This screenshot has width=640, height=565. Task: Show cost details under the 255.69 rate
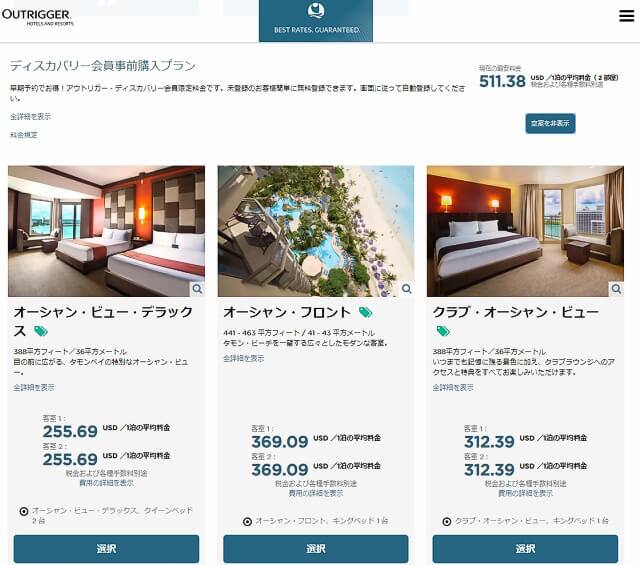pos(106,483)
